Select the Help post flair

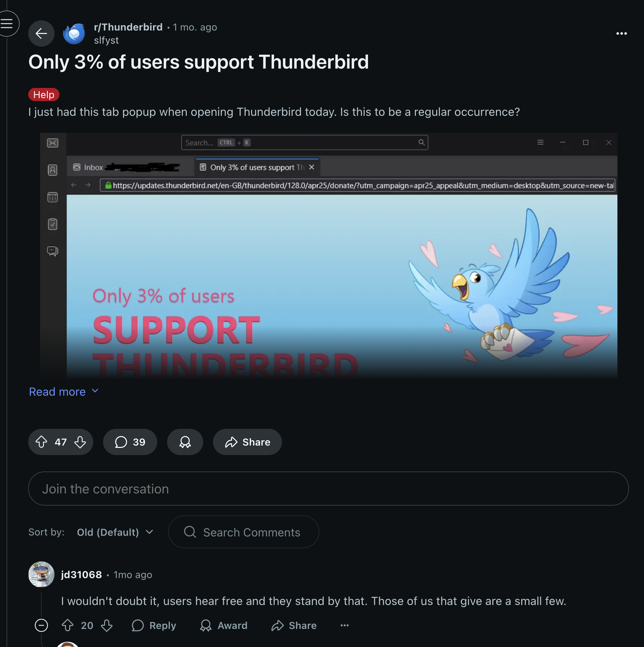tap(44, 95)
